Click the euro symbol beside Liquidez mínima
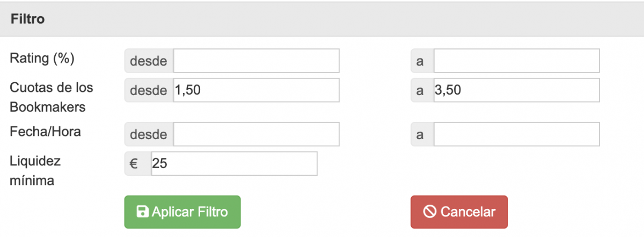This screenshot has width=644, height=237. point(134,163)
